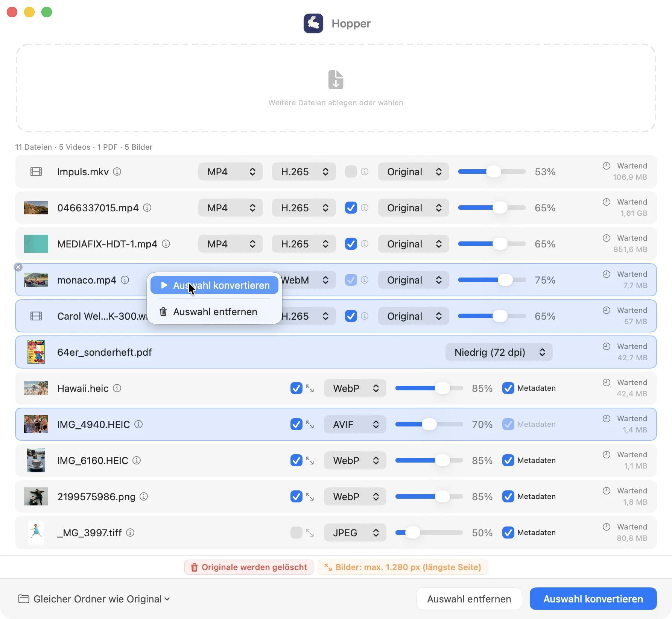
Task: Click the resize arrows icon for _MG_3997.tiff
Action: (x=310, y=533)
